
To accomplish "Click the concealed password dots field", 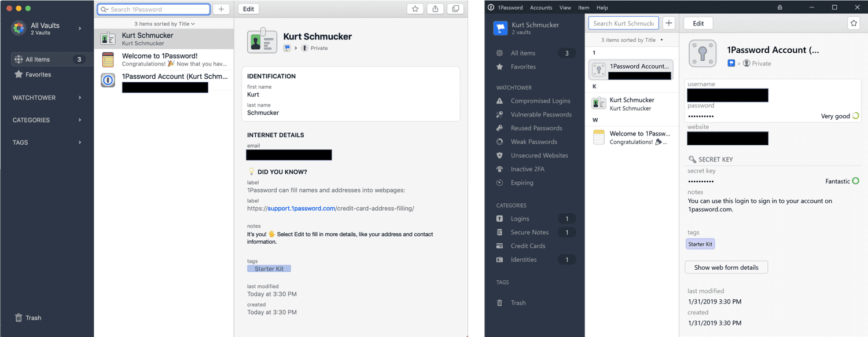I will [701, 116].
